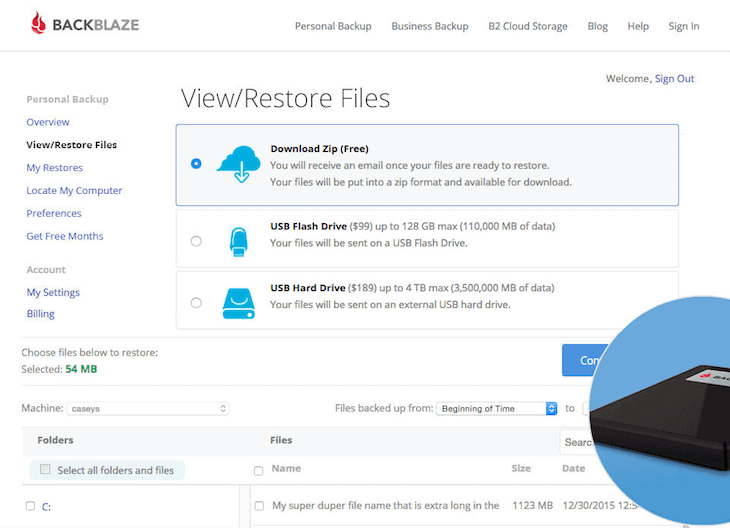The image size is (730, 528).
Task: Open Business Backup in top navigation
Action: [x=430, y=26]
